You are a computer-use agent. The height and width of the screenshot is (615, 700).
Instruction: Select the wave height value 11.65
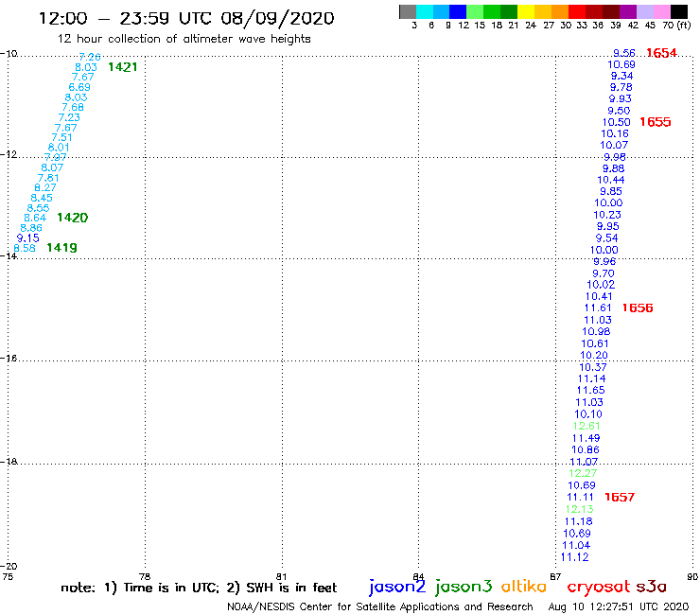590,391
